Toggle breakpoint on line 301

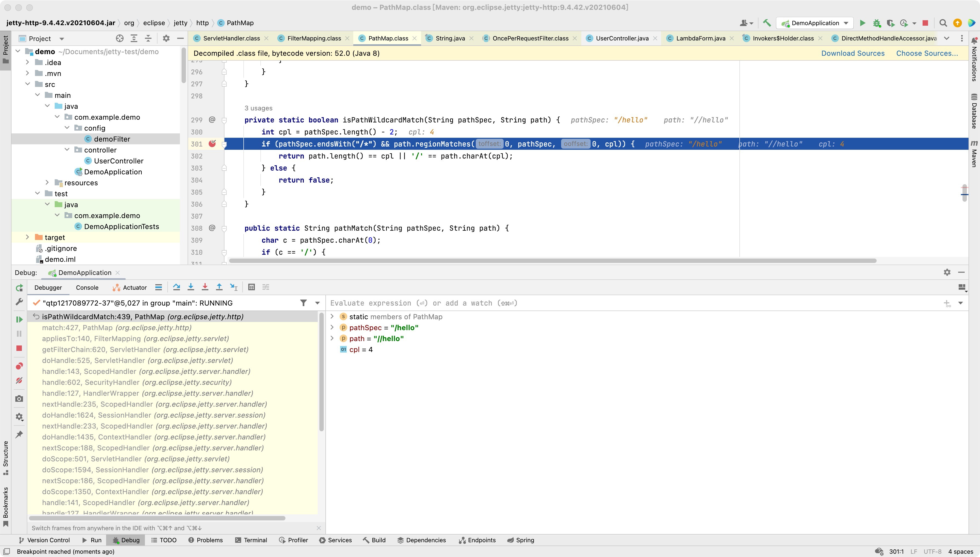[x=212, y=144]
